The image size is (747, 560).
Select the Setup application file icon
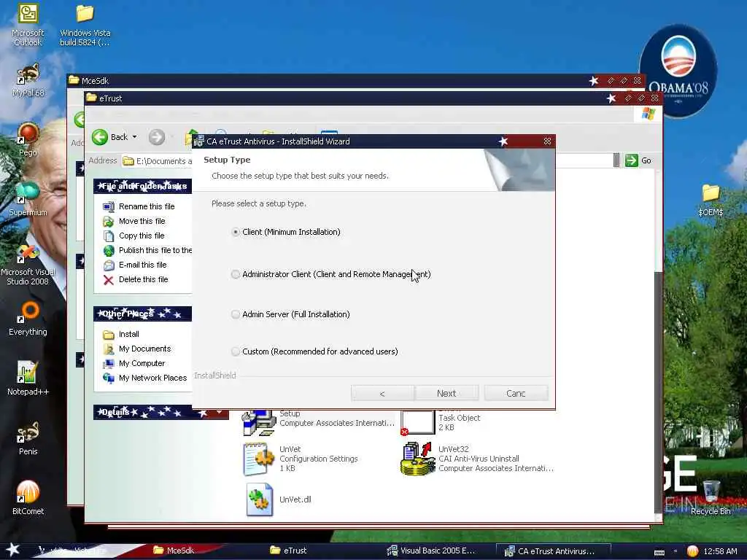[259, 422]
